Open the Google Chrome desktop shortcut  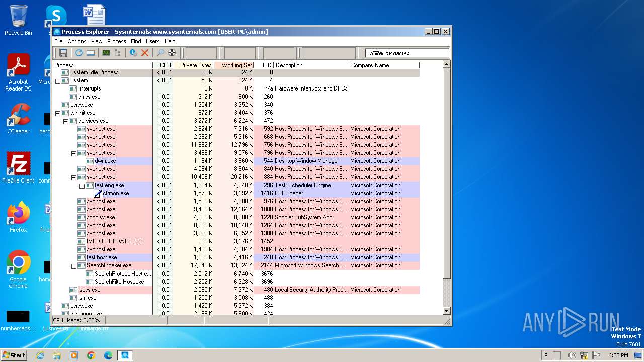pyautogui.click(x=18, y=269)
